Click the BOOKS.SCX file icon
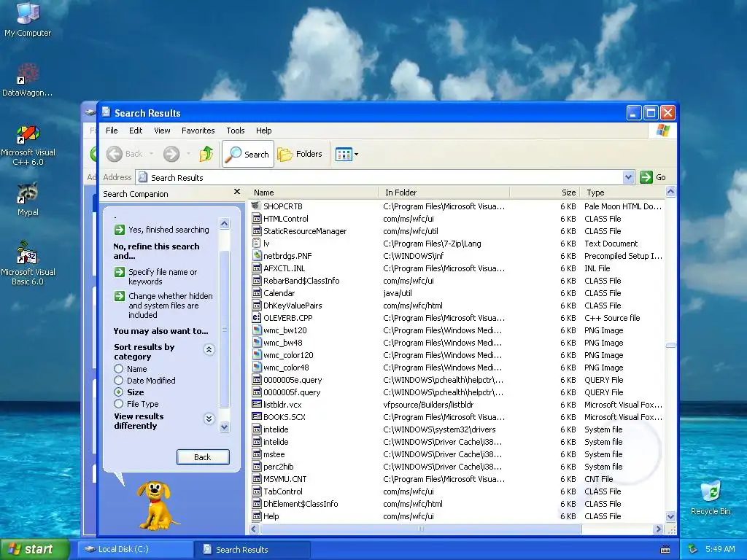Screen dimensions: 747x560 click(x=256, y=416)
